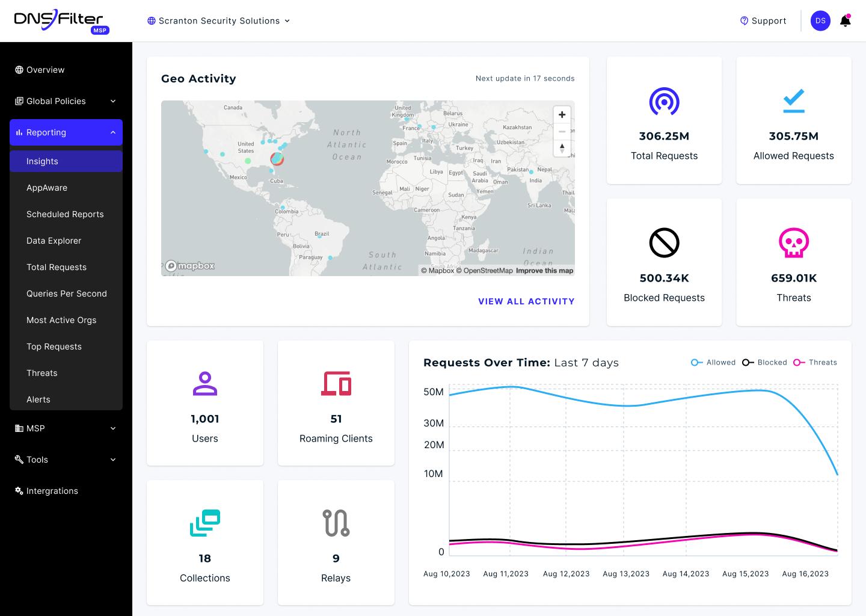Toggle the Allowed series in the chart legend
This screenshot has height=616, width=866.
click(713, 362)
